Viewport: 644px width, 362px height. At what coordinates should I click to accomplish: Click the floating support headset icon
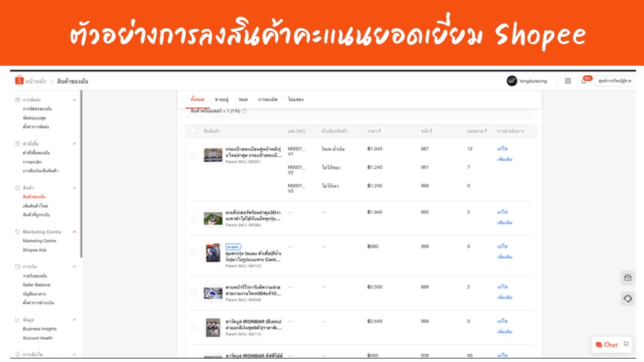(x=628, y=299)
